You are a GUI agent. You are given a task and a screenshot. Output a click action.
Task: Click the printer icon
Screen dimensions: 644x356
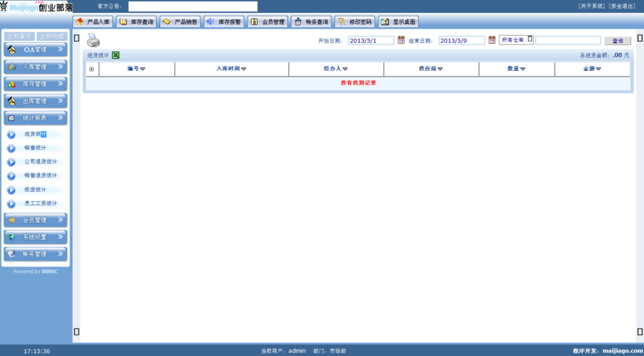pyautogui.click(x=93, y=40)
